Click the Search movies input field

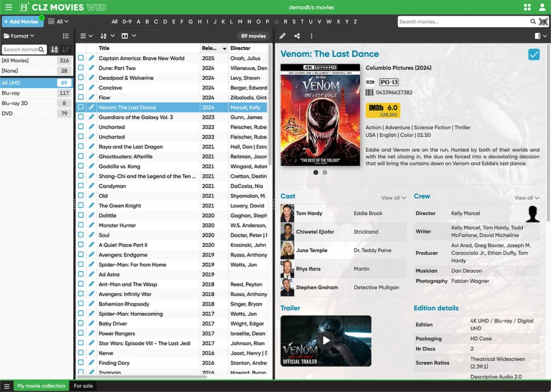[x=463, y=22]
